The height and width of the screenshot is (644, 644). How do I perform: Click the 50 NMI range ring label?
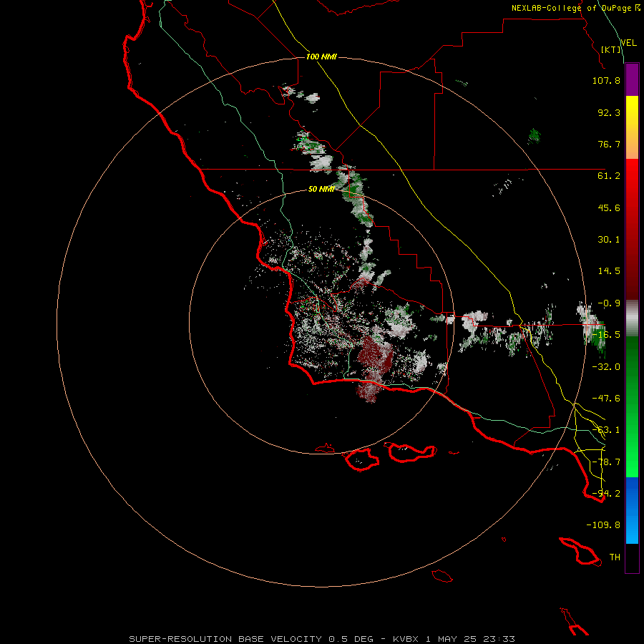click(x=321, y=189)
